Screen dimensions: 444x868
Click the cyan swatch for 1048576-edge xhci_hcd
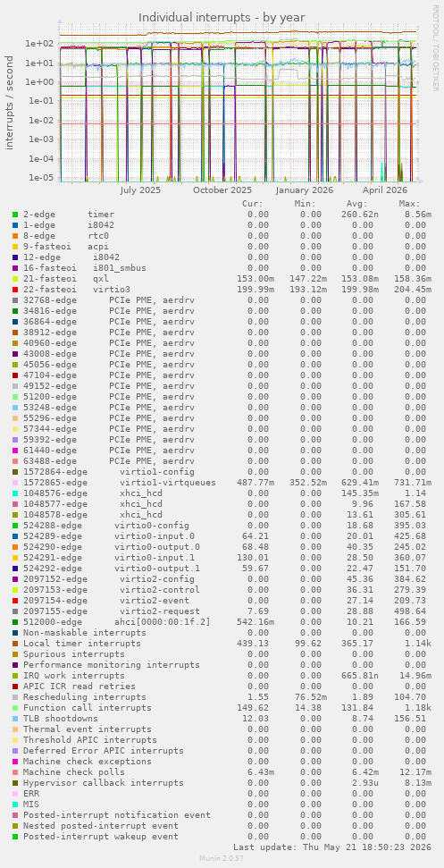(15, 493)
